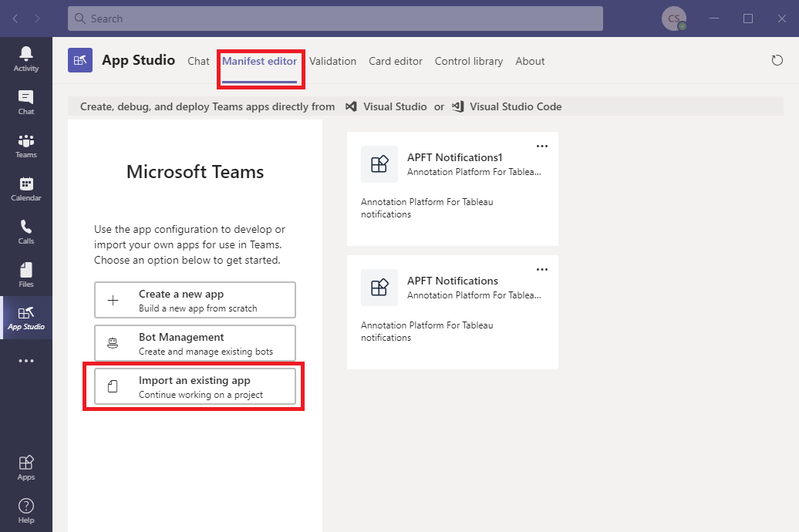The width and height of the screenshot is (799, 532).
Task: Switch to the Control library tab
Action: (469, 61)
